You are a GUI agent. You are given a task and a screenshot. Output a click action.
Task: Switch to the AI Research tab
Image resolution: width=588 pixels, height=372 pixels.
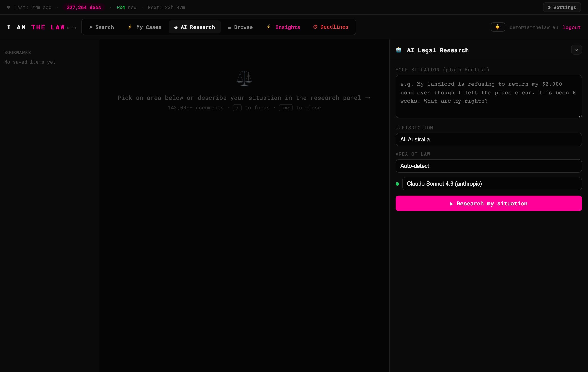[195, 27]
